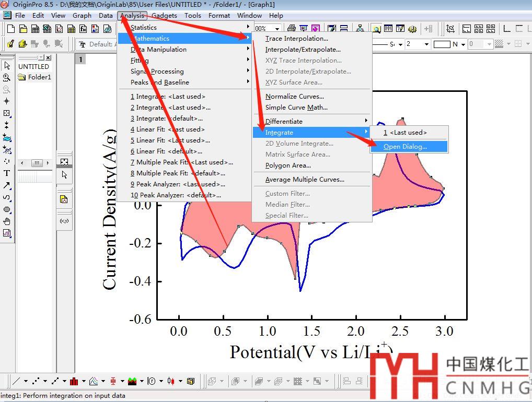Pick the Arrow drawing tool

coord(7,185)
